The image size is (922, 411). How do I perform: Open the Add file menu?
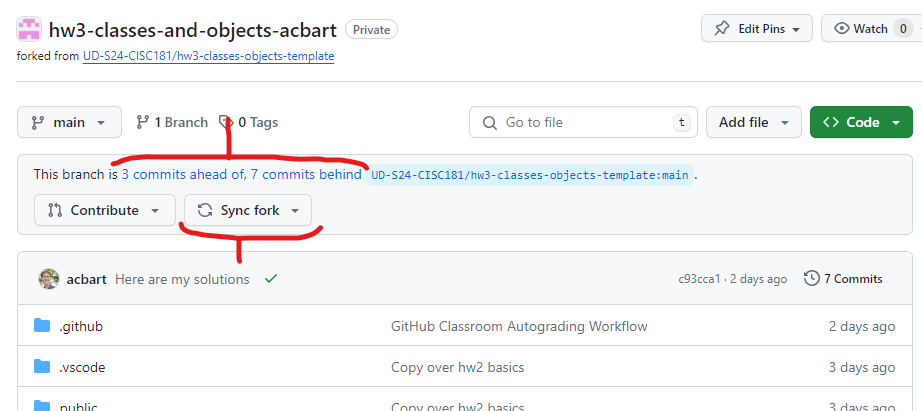pyautogui.click(x=754, y=122)
